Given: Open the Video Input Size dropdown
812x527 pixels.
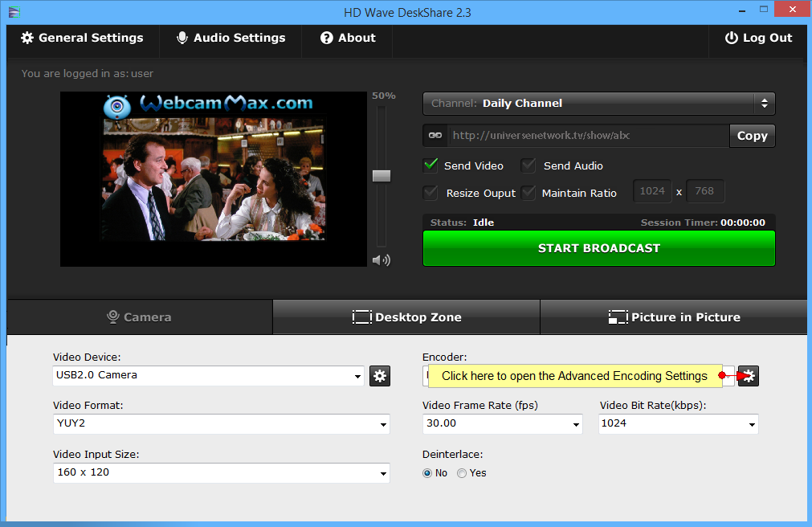Looking at the screenshot, I should point(221,472).
